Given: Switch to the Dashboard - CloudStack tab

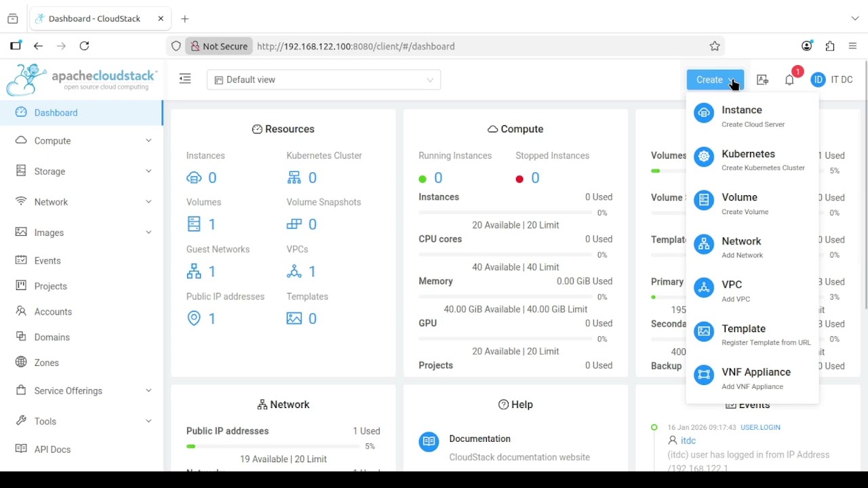Looking at the screenshot, I should [100, 18].
